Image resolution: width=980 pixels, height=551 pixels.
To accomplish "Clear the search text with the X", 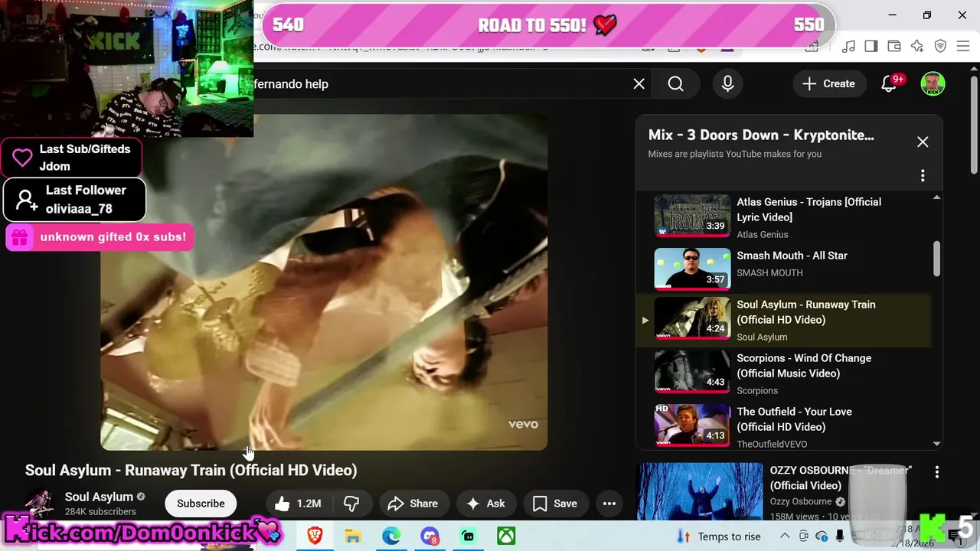I will point(639,84).
